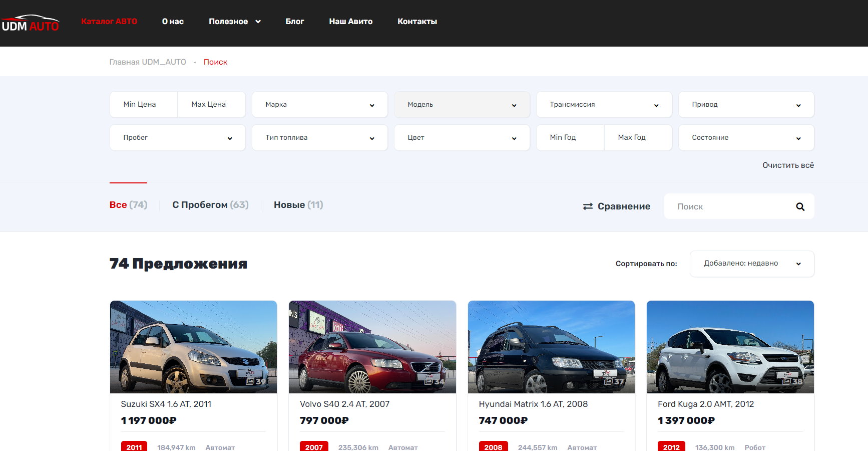Click the Сравнение button
The width and height of the screenshot is (868, 451).
click(x=617, y=206)
